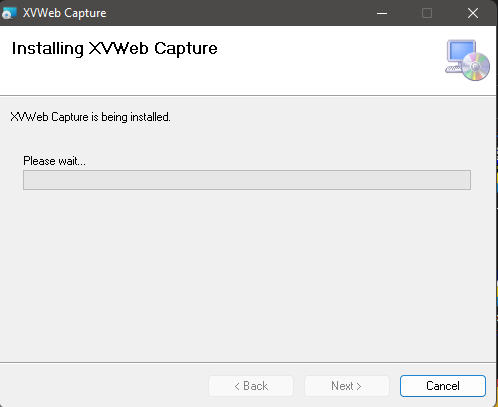
Task: Click the grayed-out maximize window icon
Action: coord(427,13)
